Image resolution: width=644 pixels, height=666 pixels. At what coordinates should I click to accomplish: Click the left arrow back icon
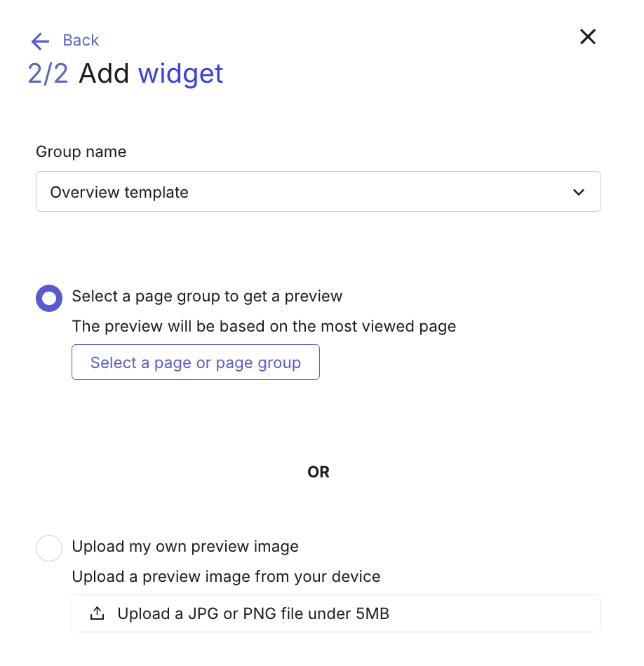(x=41, y=41)
